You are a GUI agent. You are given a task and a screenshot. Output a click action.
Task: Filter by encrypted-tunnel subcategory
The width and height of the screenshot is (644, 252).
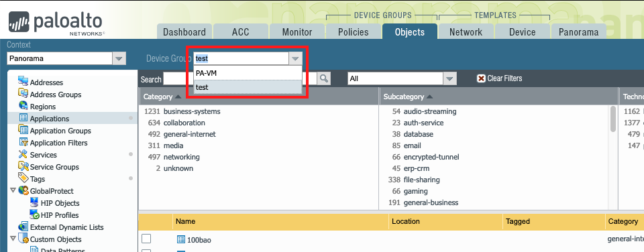(x=431, y=157)
